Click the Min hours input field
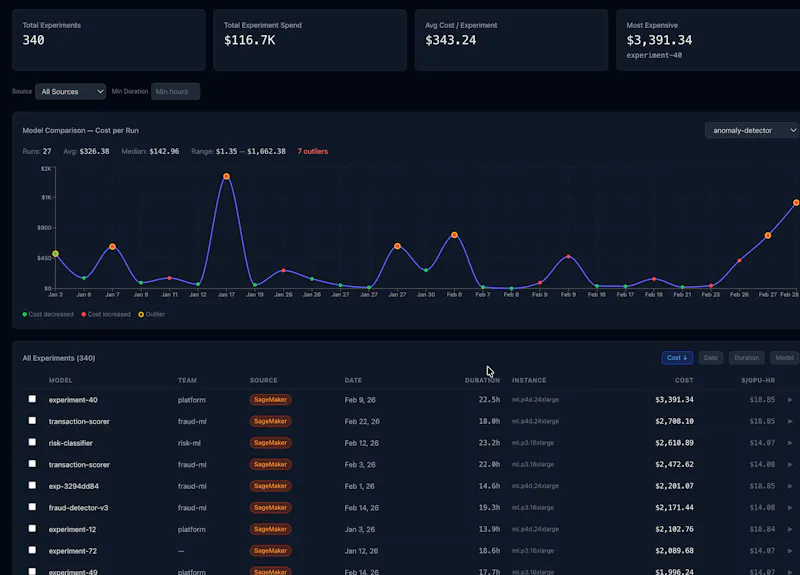The image size is (800, 575). click(176, 91)
